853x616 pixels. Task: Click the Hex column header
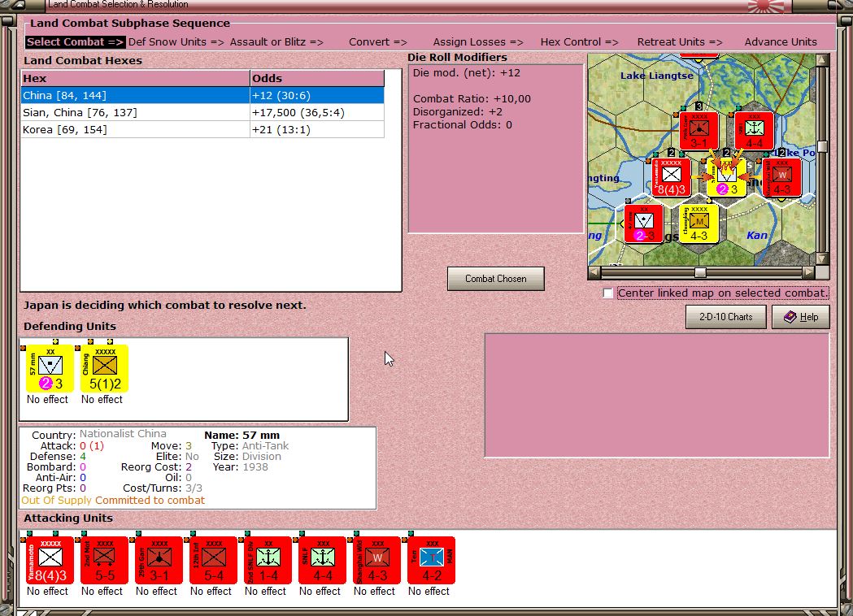[x=135, y=78]
